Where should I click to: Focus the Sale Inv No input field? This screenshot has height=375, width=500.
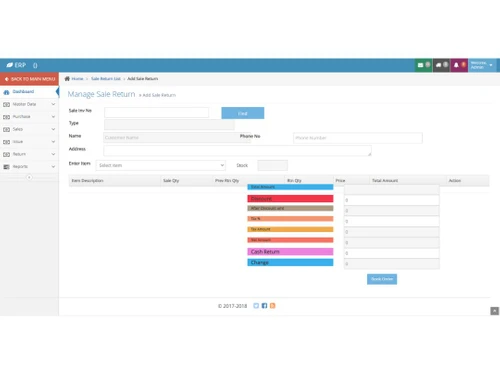pyautogui.click(x=157, y=113)
